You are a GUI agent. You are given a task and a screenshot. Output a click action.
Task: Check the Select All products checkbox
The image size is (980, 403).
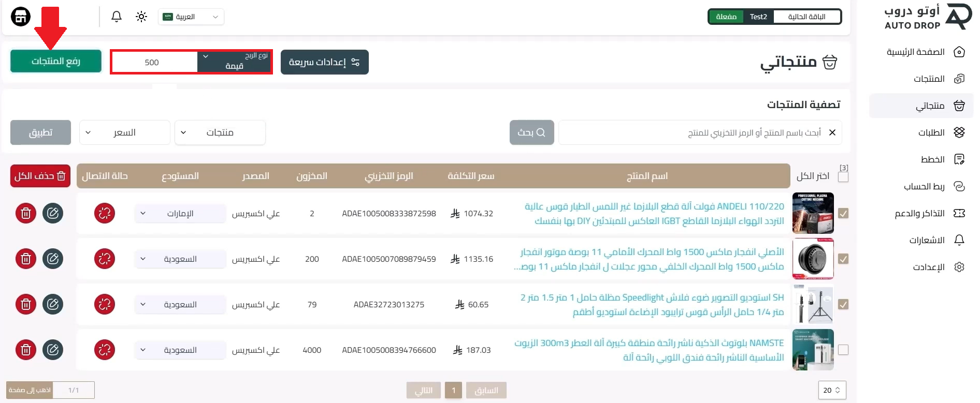pyautogui.click(x=843, y=177)
